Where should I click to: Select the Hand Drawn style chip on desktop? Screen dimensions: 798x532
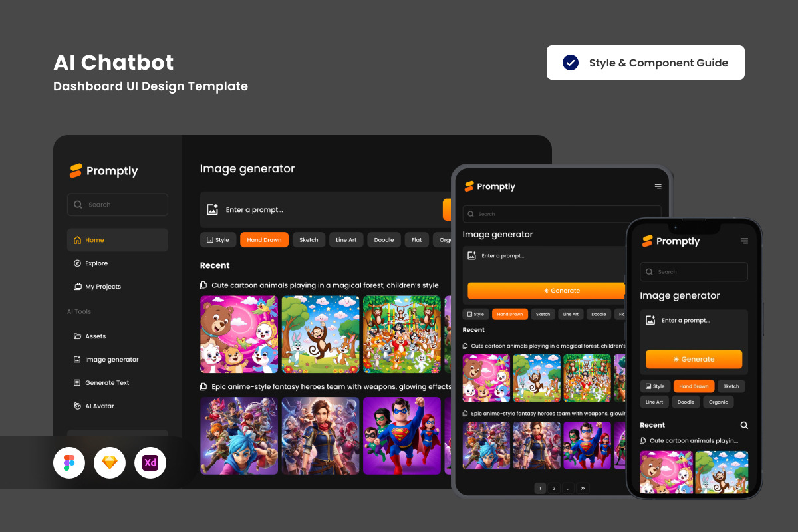(x=264, y=240)
